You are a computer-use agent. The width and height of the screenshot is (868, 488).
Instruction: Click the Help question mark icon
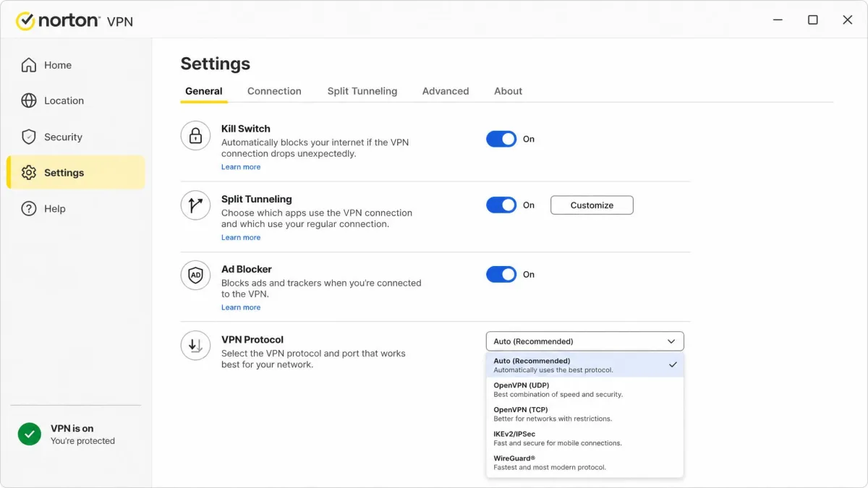[29, 209]
